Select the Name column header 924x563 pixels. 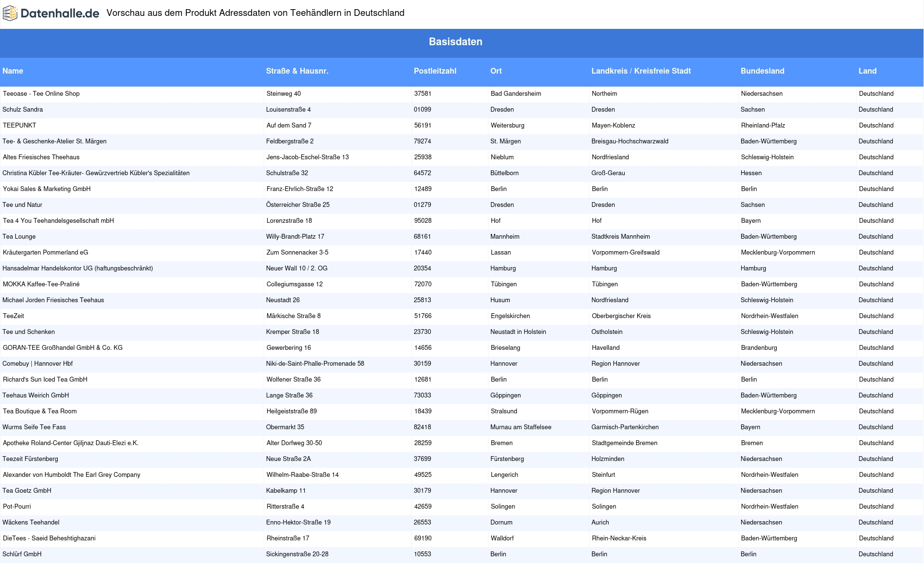click(x=13, y=71)
